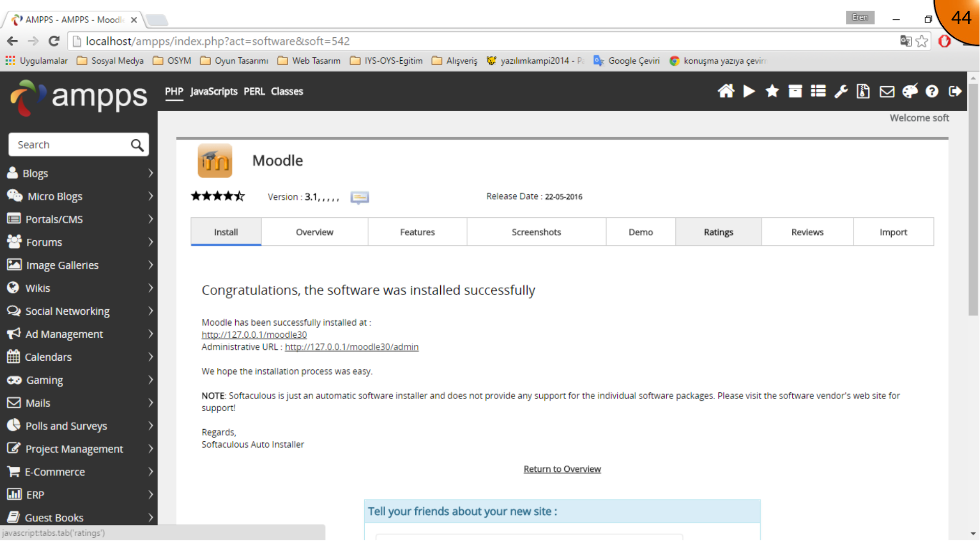Switch to the Features tab

point(417,232)
